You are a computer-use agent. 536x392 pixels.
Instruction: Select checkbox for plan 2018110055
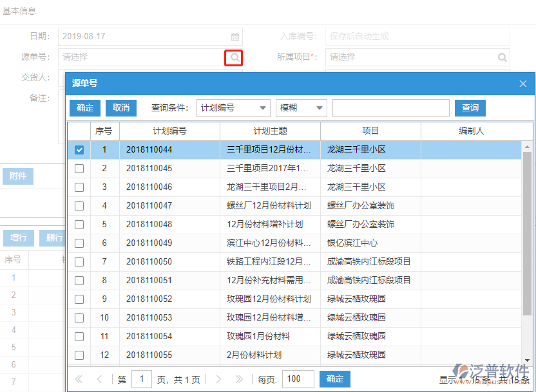coord(79,355)
